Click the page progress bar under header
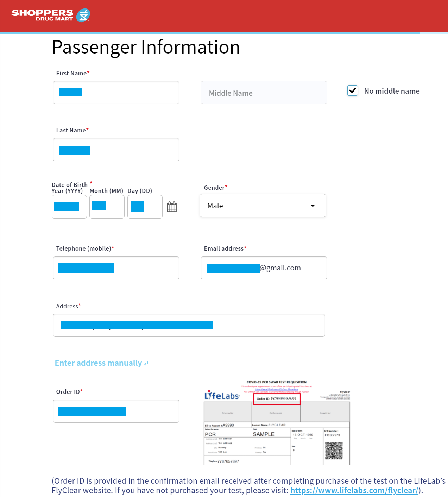Image resolution: width=448 pixels, height=497 pixels. click(x=210, y=33)
